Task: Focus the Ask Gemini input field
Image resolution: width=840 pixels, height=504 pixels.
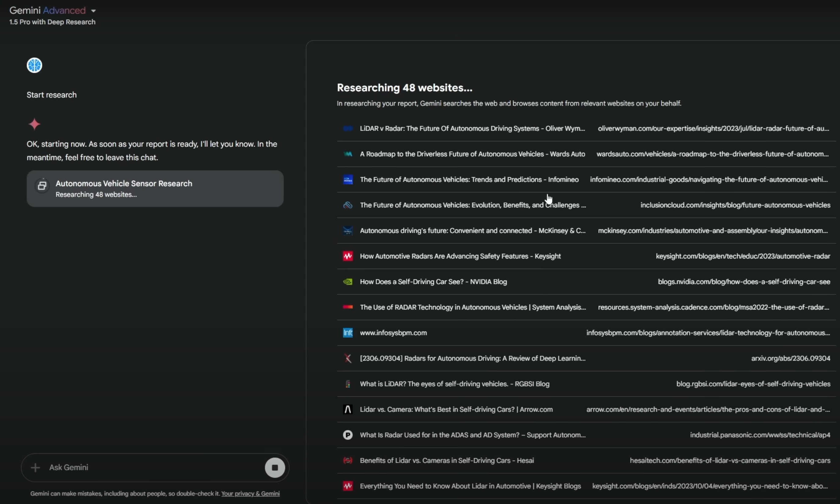Action: [x=153, y=467]
